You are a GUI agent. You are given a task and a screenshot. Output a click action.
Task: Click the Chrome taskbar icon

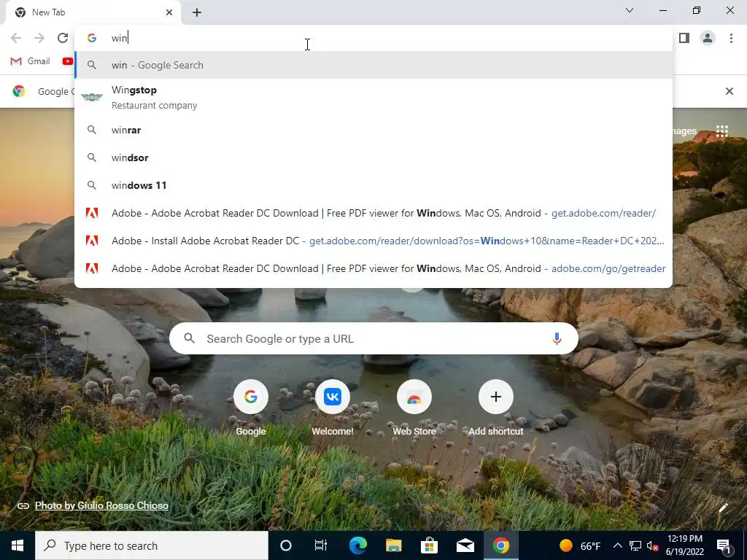500,545
